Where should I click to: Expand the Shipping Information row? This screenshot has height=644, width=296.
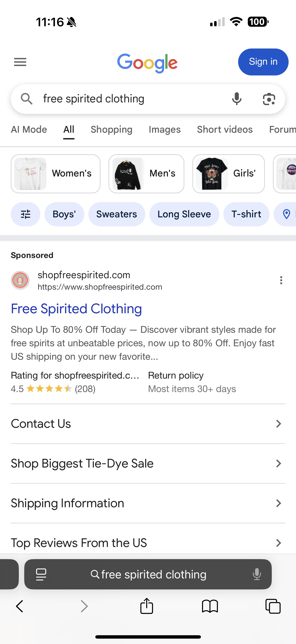(148, 503)
